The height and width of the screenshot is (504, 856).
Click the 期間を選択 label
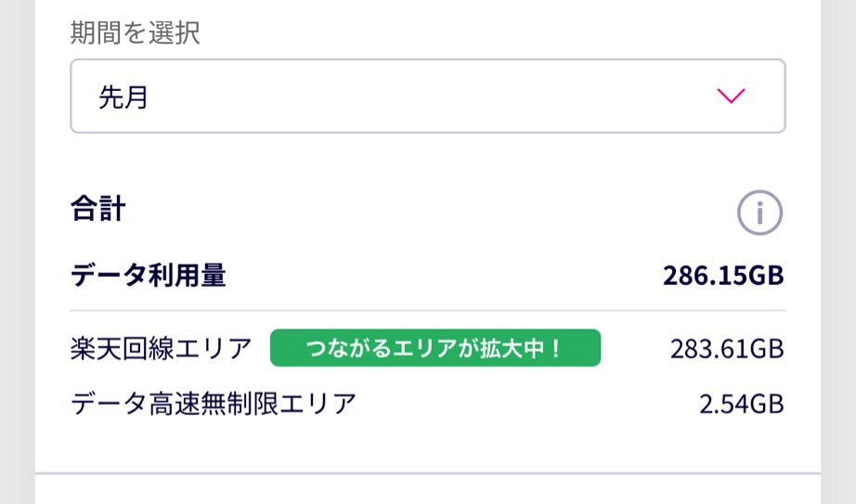click(136, 33)
